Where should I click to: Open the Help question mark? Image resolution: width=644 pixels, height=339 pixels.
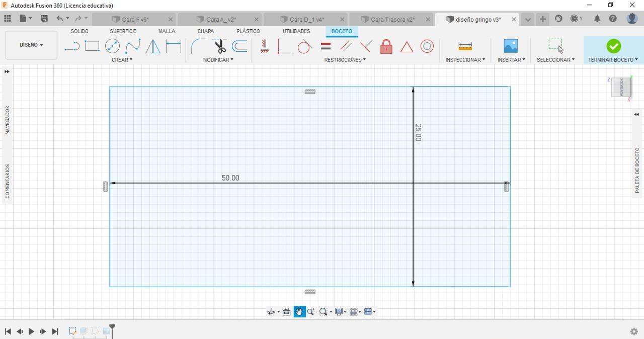point(613,19)
